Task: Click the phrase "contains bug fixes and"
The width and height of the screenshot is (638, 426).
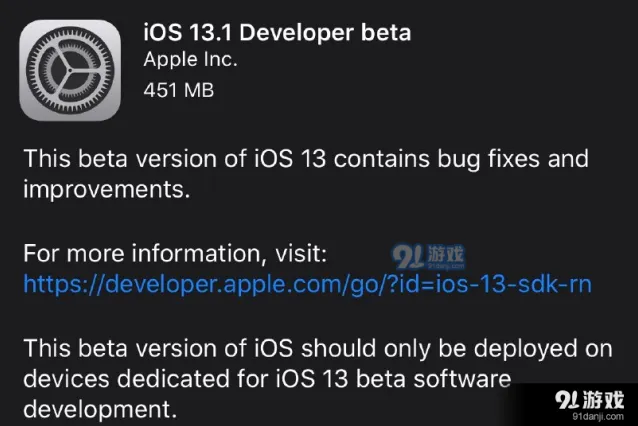Action: pos(461,158)
